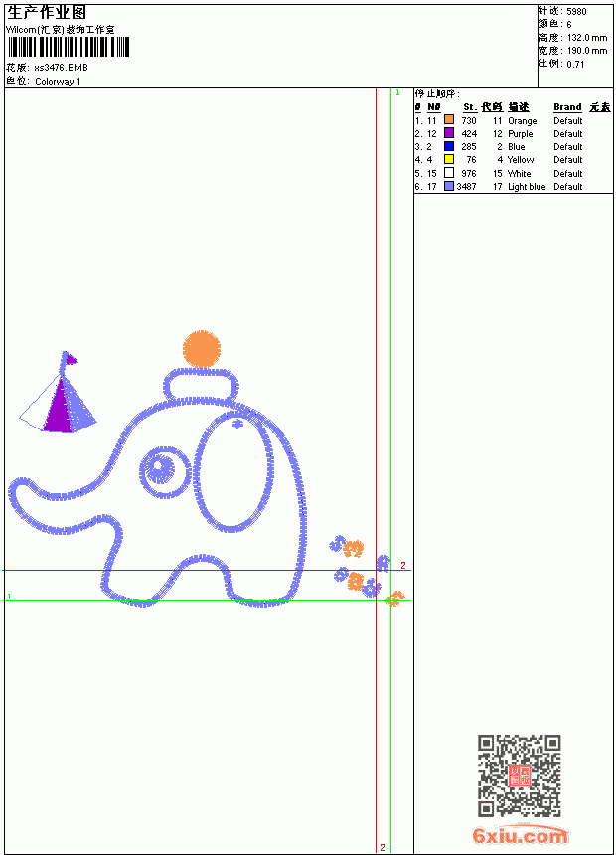
Task: Click the elephant's oval ear
Action: [233, 471]
